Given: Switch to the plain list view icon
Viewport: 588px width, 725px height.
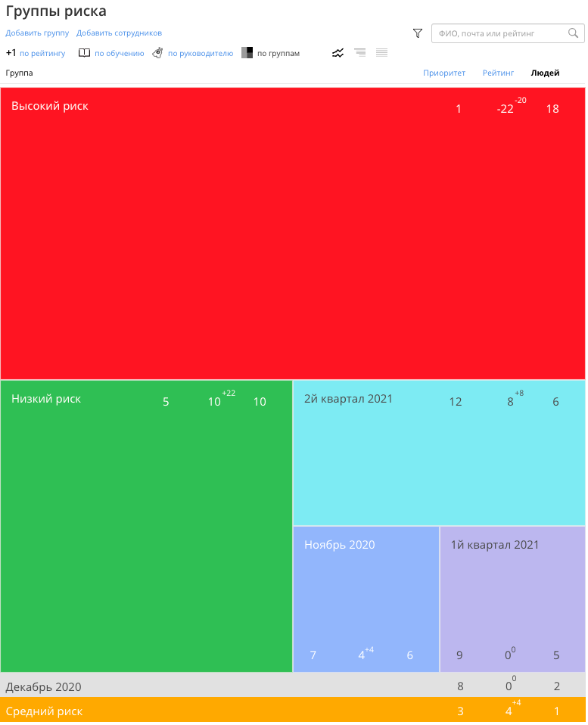Looking at the screenshot, I should coord(382,53).
